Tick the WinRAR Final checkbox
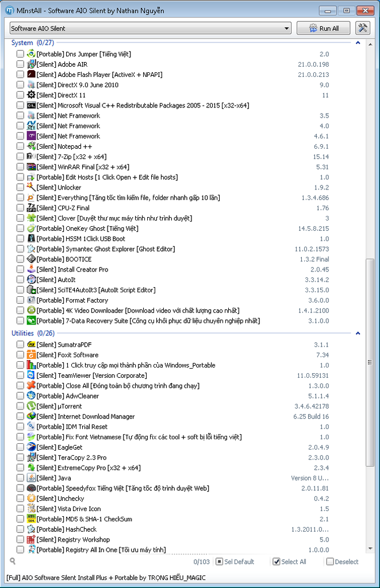 tap(20, 167)
